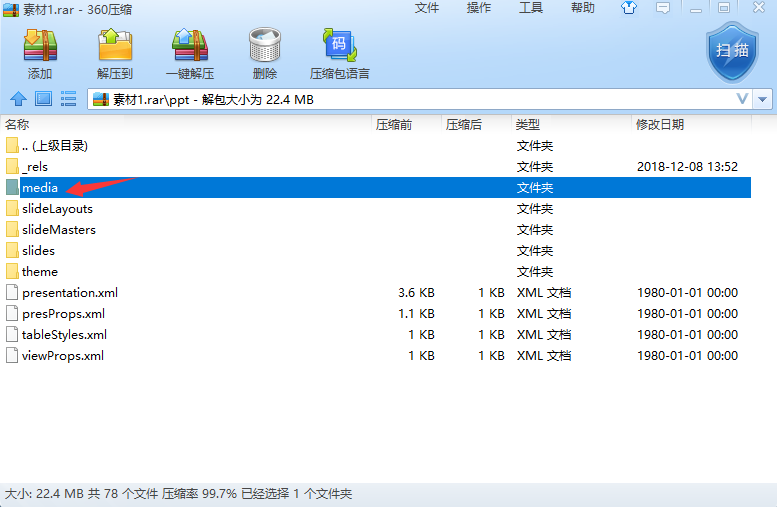Viewport: 777px width, 507px height.
Task: Select the slides folder
Action: point(376,250)
